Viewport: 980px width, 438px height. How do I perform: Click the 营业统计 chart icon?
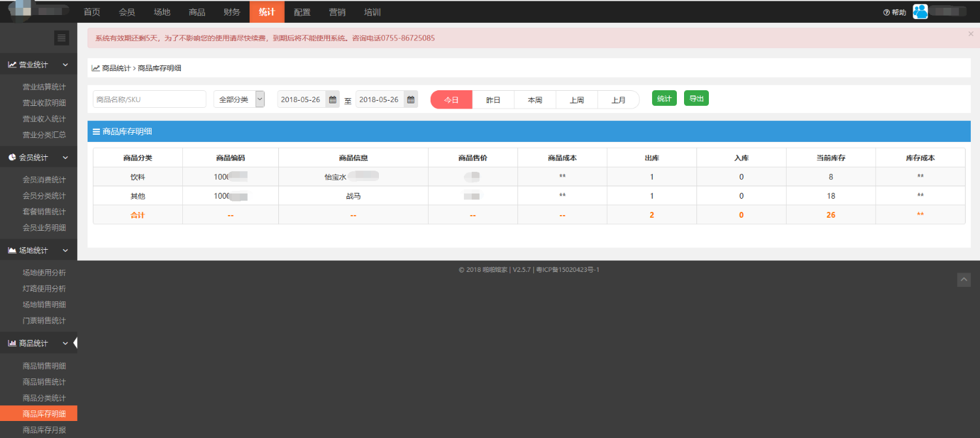[12, 65]
